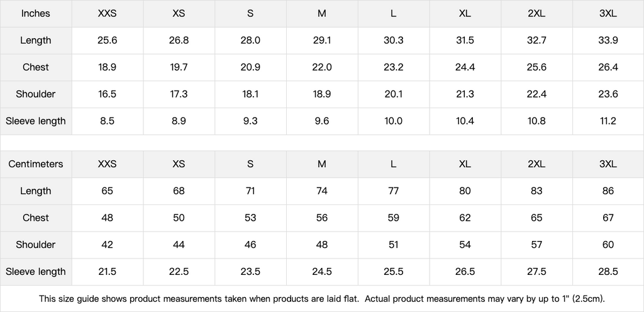Click the 24.4 inch Chest value for XL
The image size is (644, 312).
click(465, 67)
